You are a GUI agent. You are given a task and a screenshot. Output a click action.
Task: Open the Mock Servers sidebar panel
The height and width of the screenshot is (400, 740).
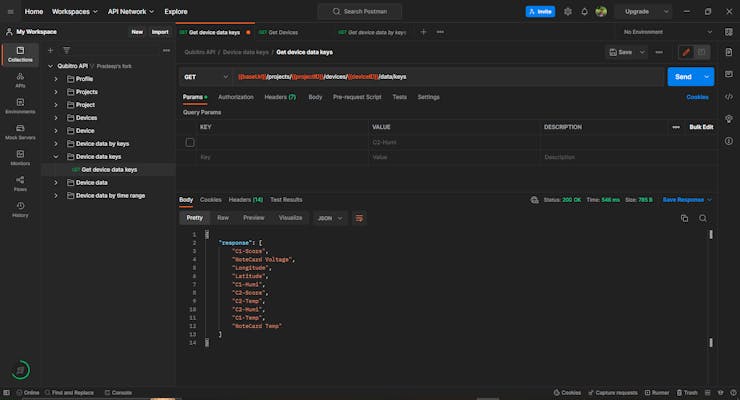(x=20, y=129)
